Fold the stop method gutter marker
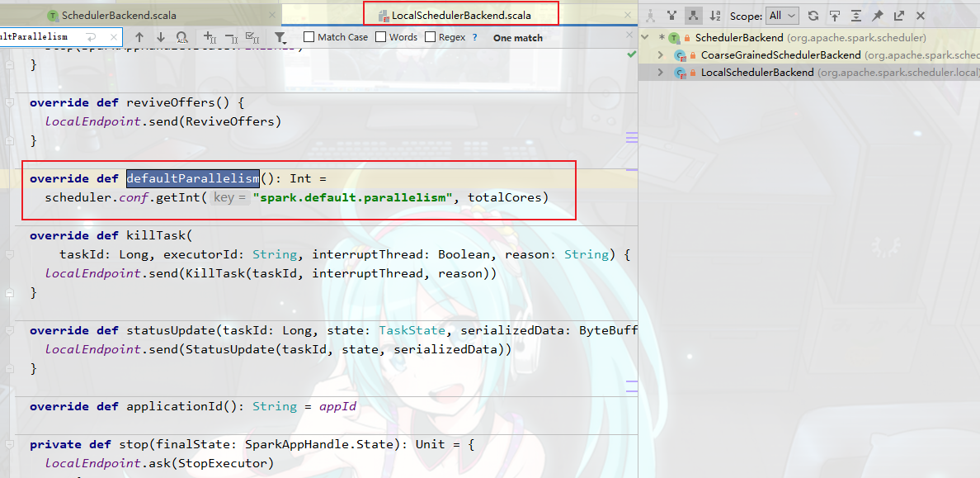Image resolution: width=980 pixels, height=478 pixels. pyautogui.click(x=9, y=444)
